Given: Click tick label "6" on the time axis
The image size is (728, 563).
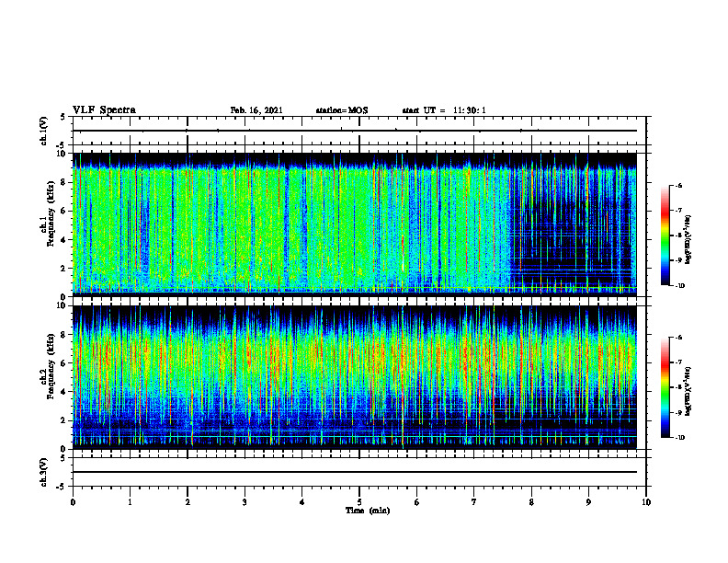Looking at the screenshot, I should tap(417, 502).
